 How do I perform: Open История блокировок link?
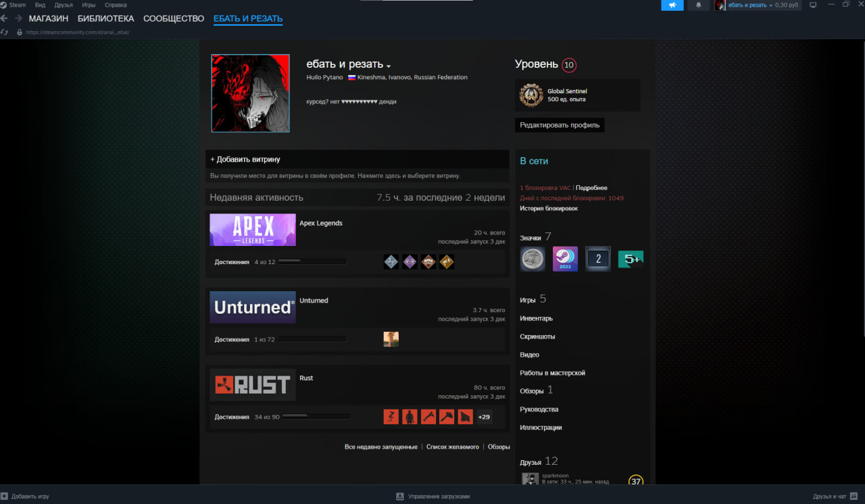pyautogui.click(x=549, y=209)
